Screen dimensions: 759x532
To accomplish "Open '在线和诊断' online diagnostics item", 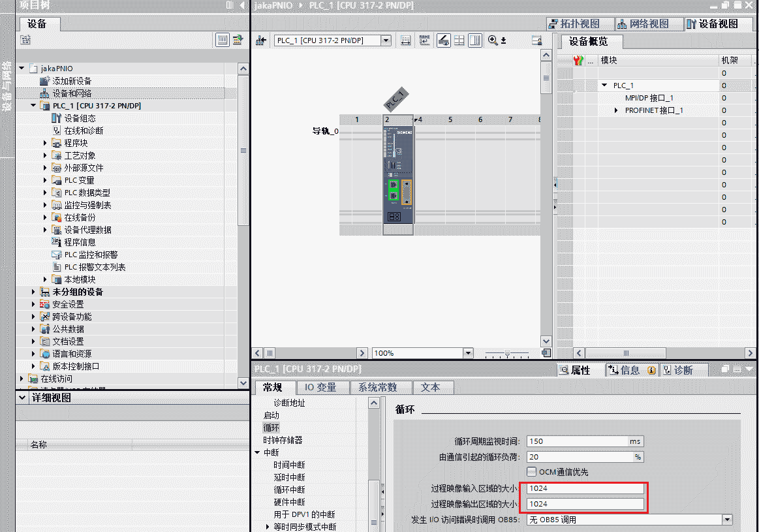I will click(x=84, y=131).
